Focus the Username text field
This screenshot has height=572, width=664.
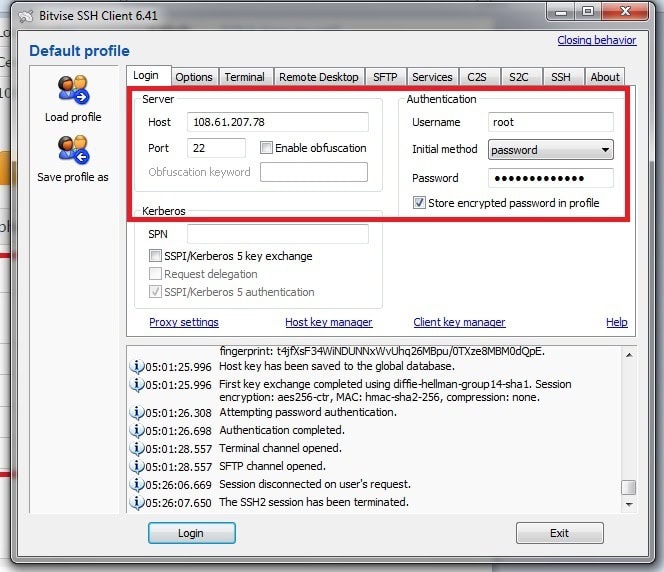coord(550,122)
